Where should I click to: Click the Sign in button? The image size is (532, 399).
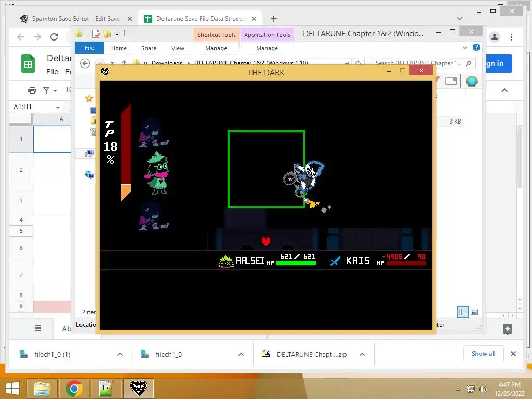click(x=499, y=63)
